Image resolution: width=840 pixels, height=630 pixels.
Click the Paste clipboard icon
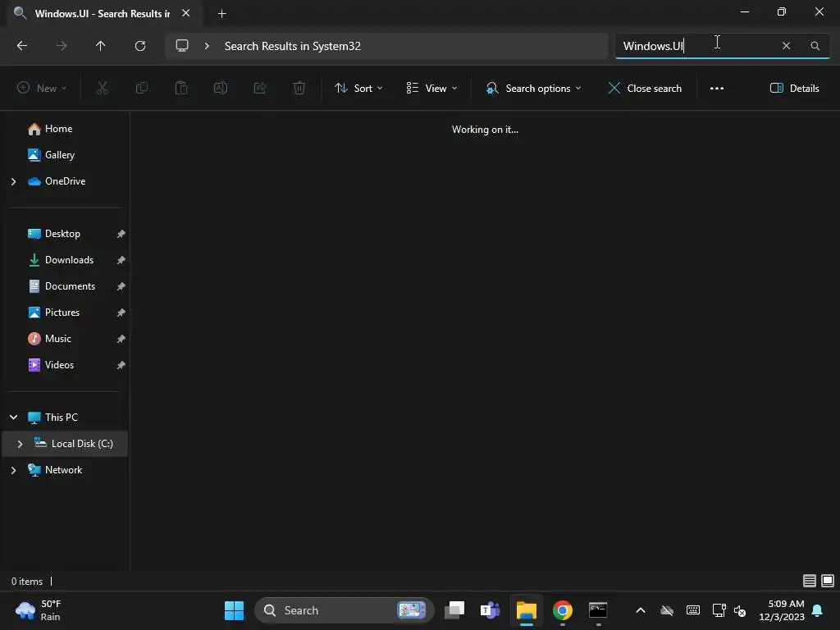click(181, 89)
